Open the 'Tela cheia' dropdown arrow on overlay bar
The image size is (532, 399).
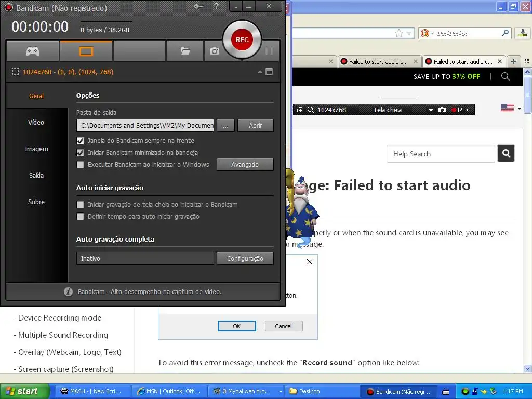[x=431, y=110]
